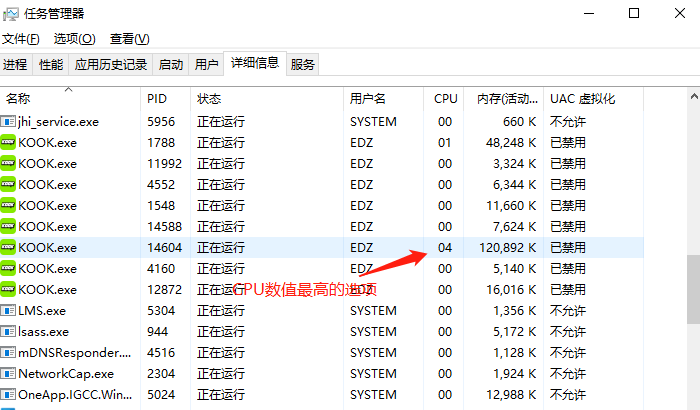The width and height of the screenshot is (700, 410).
Task: Switch to the 启动 tab
Action: click(x=171, y=65)
